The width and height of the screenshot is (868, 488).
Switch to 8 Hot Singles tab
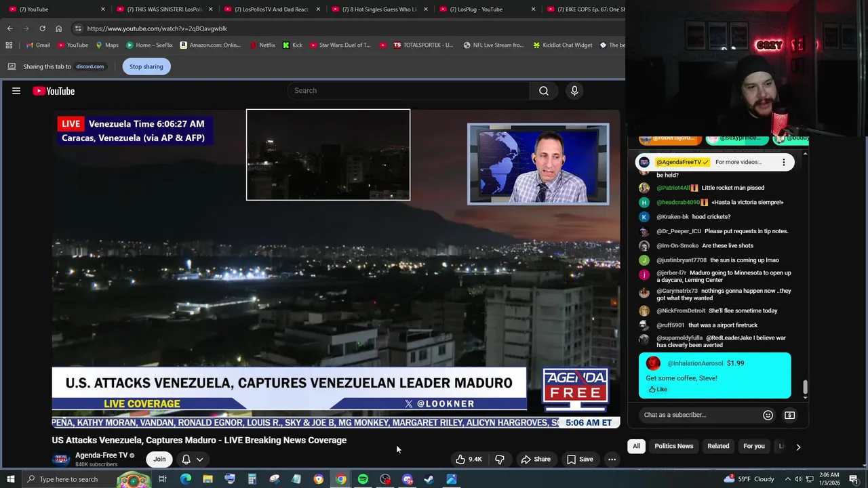[380, 9]
